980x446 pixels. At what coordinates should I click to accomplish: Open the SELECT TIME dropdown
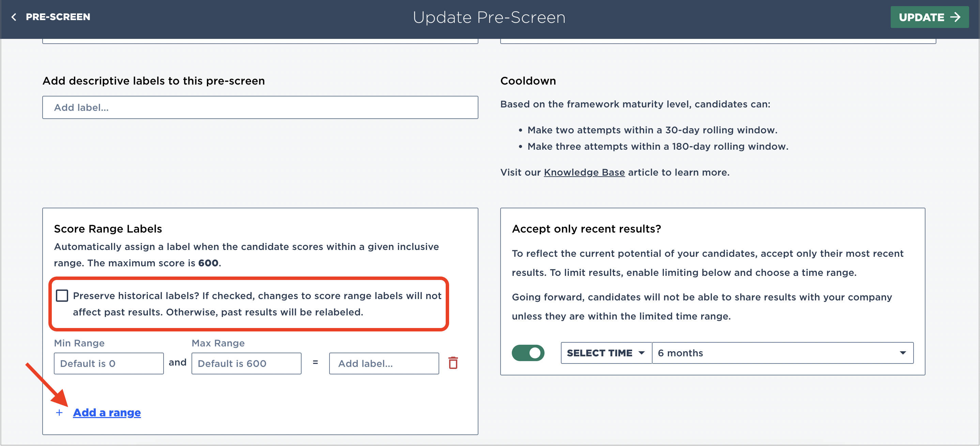click(605, 353)
